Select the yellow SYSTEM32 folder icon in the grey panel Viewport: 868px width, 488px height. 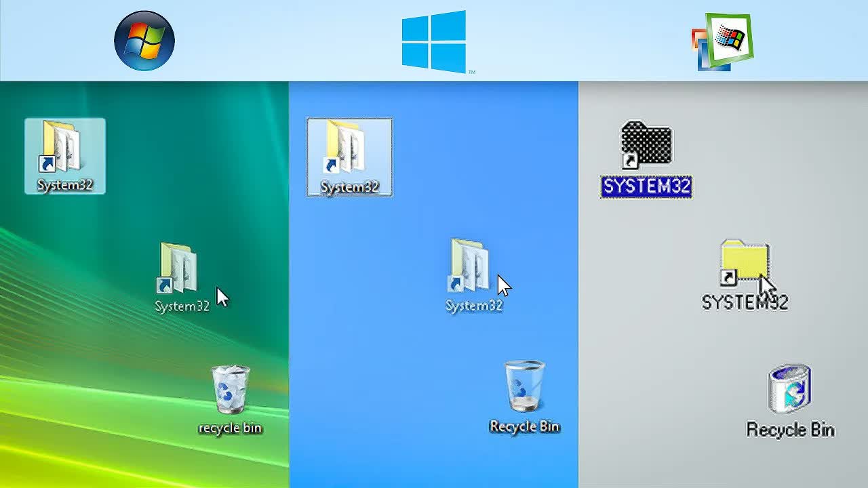pos(745,262)
